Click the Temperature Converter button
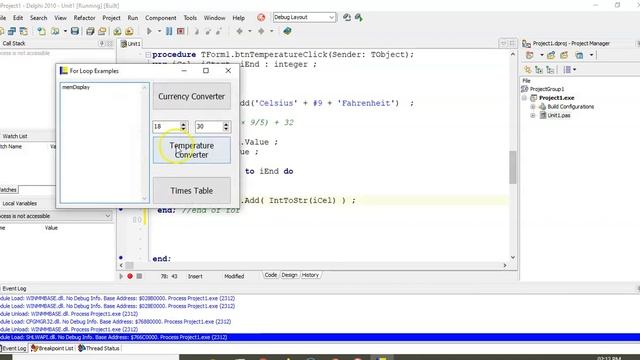This screenshot has width=640, height=360. click(192, 150)
